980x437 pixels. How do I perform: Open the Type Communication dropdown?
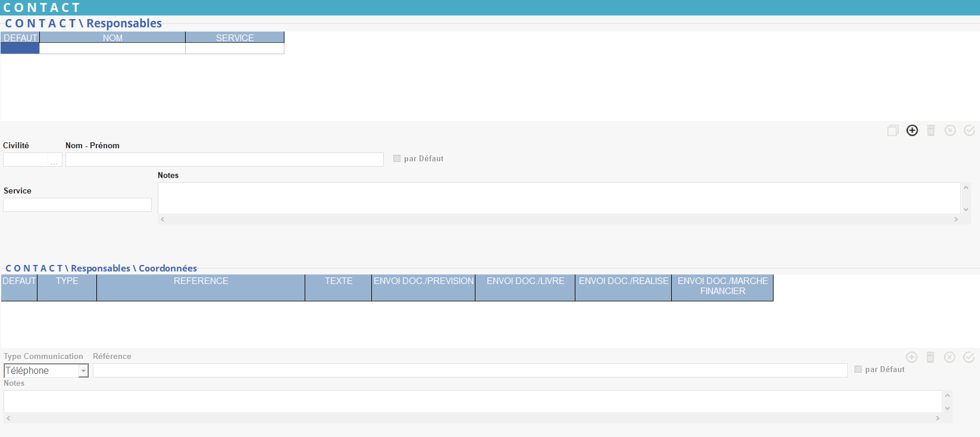coord(83,371)
